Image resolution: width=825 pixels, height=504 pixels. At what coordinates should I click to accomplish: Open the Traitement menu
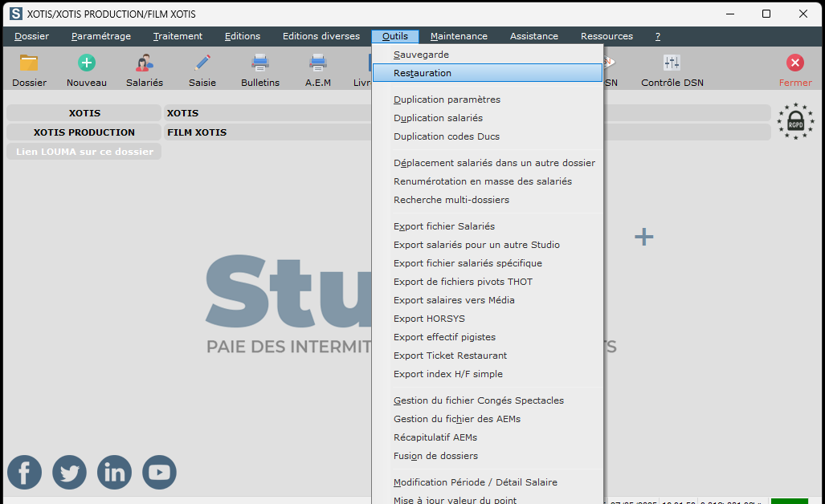(x=178, y=36)
